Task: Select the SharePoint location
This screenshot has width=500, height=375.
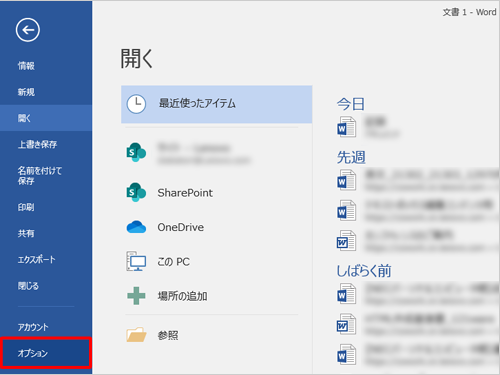Action: [185, 193]
